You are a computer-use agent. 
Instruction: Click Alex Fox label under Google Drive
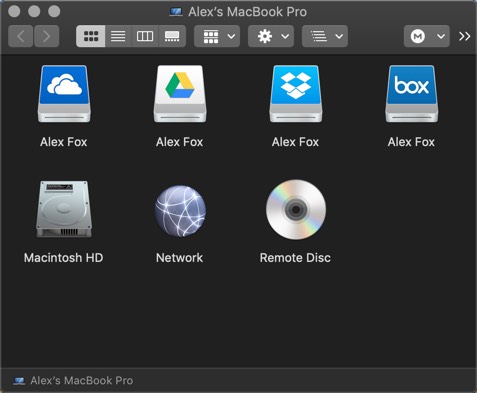[x=180, y=142]
